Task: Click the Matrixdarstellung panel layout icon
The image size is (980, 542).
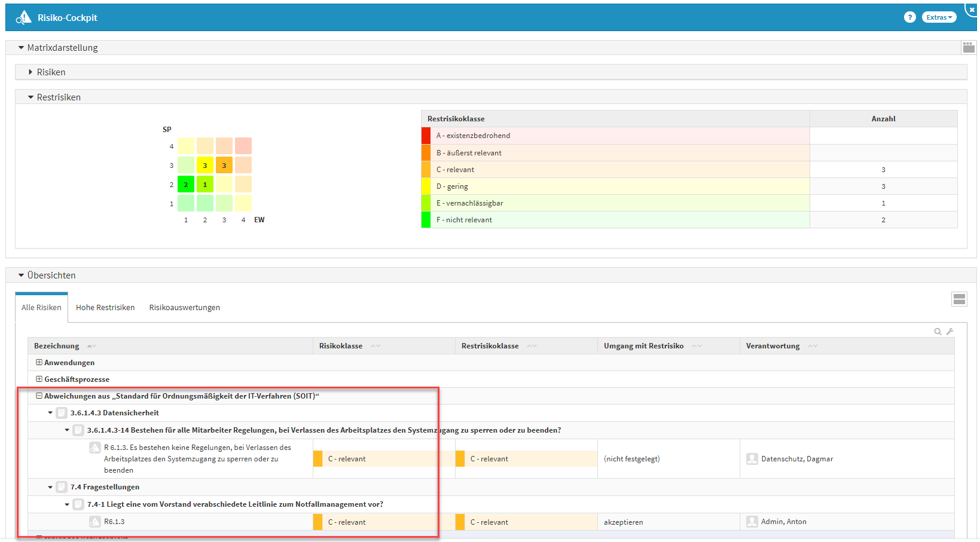Action: [968, 47]
